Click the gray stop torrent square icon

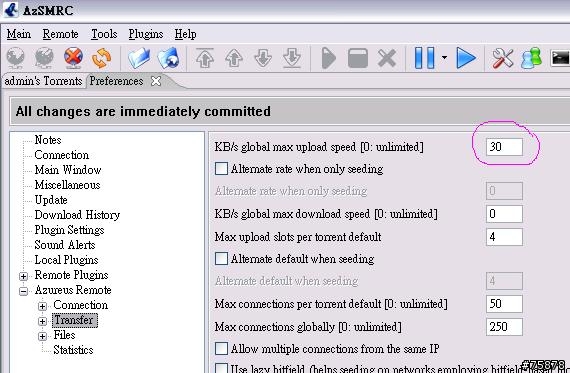pos(358,58)
